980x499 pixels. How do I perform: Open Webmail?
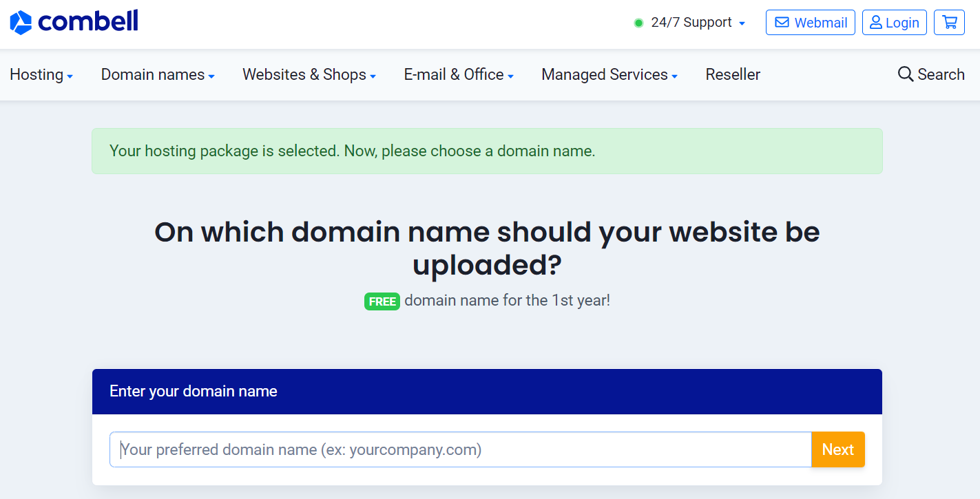click(811, 22)
